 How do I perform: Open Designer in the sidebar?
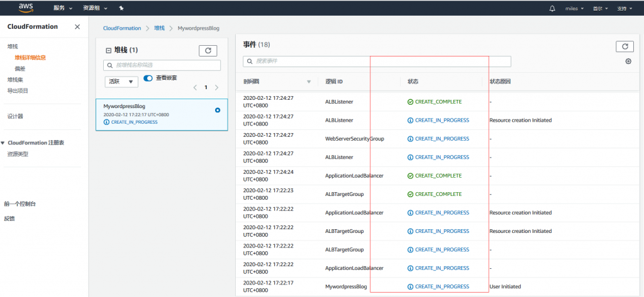(x=15, y=117)
